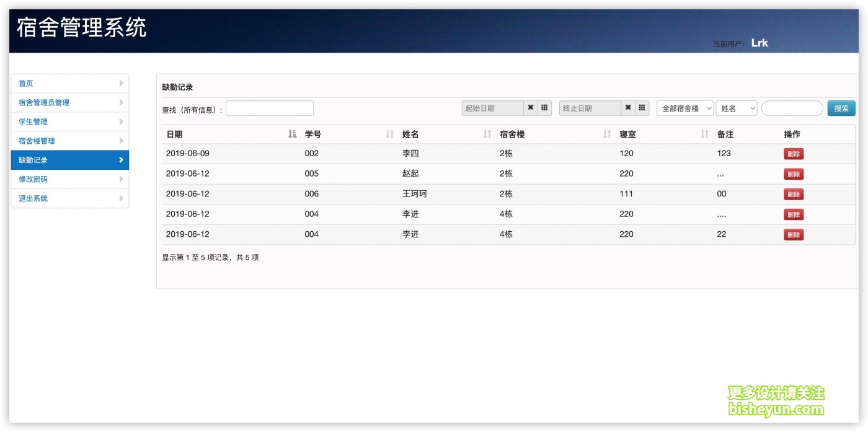Click chevron arrow beside 缺勤记录
The image size is (868, 432).
(121, 160)
